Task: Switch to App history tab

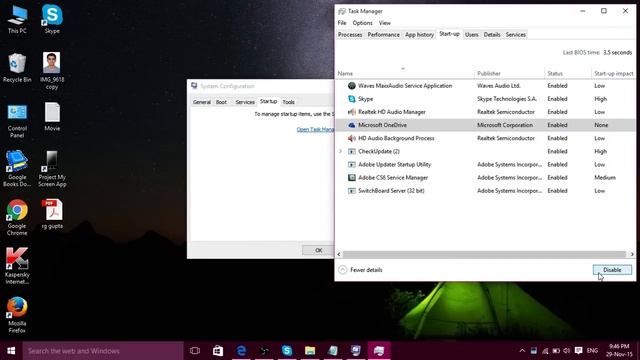Action: click(x=419, y=35)
